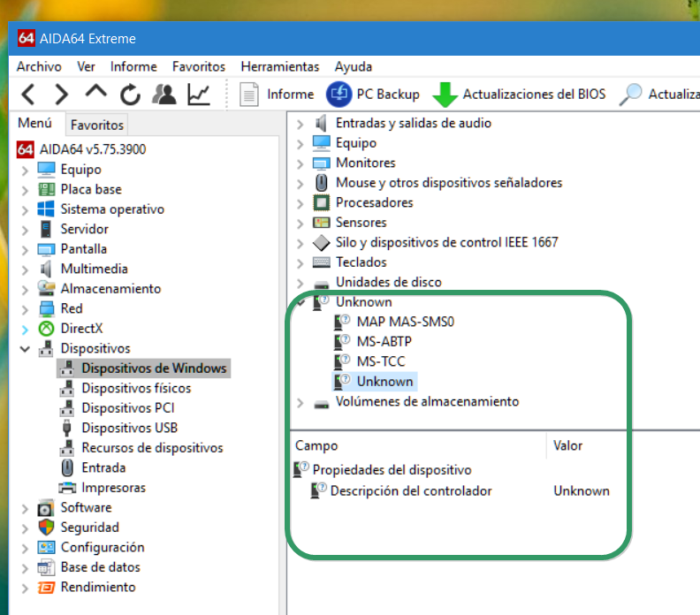This screenshot has height=615, width=700.
Task: Expand the Software tree node
Action: pyautogui.click(x=25, y=508)
